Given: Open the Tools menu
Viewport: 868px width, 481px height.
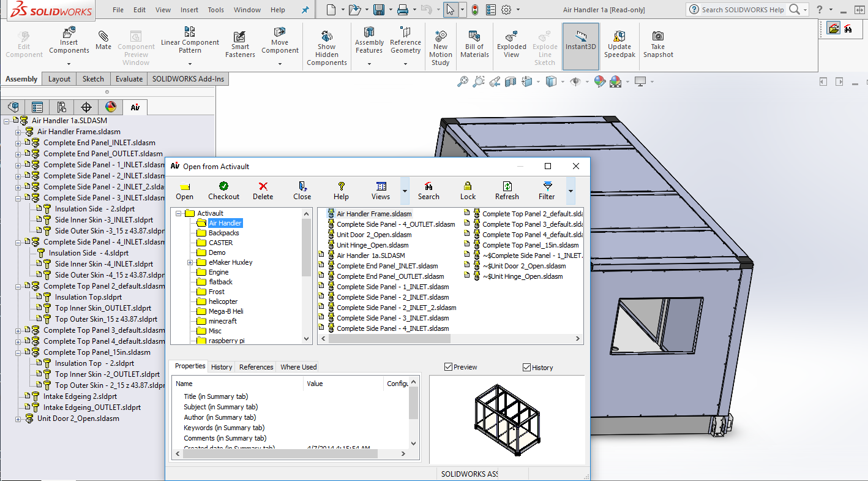Looking at the screenshot, I should [215, 10].
